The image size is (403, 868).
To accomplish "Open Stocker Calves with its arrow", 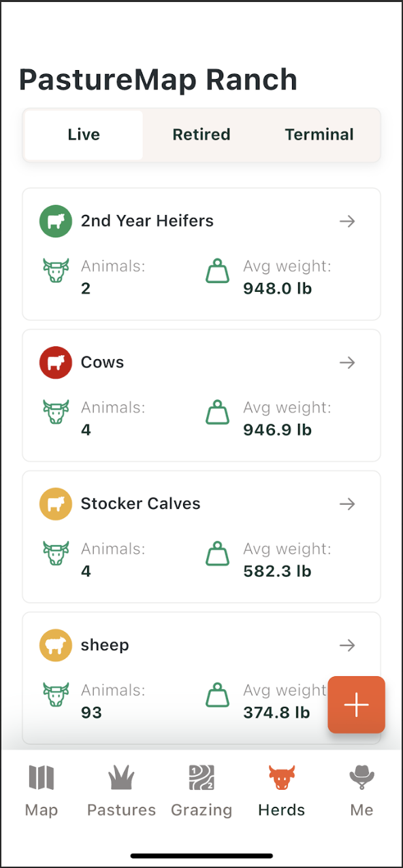I will click(x=348, y=504).
